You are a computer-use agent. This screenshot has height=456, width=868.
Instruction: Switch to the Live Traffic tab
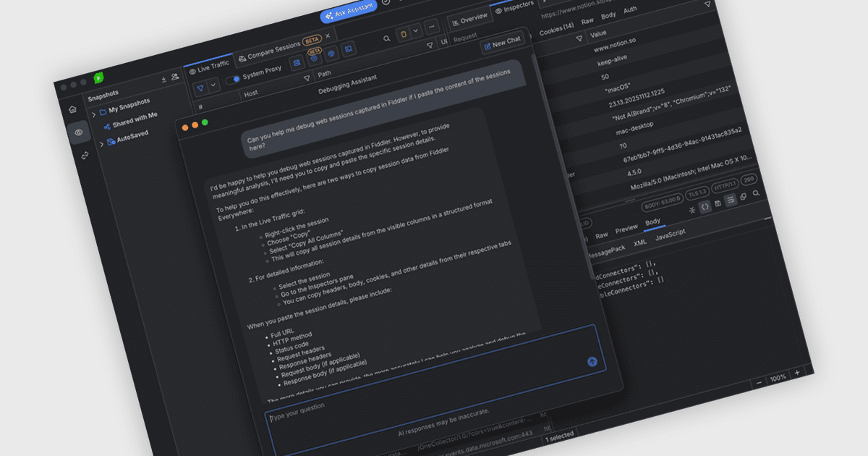pos(208,67)
